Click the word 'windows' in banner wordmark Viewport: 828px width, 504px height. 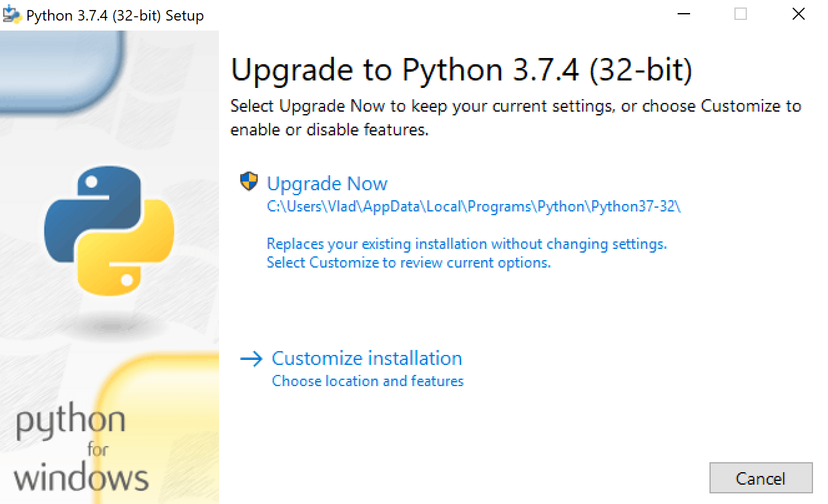coord(80,477)
